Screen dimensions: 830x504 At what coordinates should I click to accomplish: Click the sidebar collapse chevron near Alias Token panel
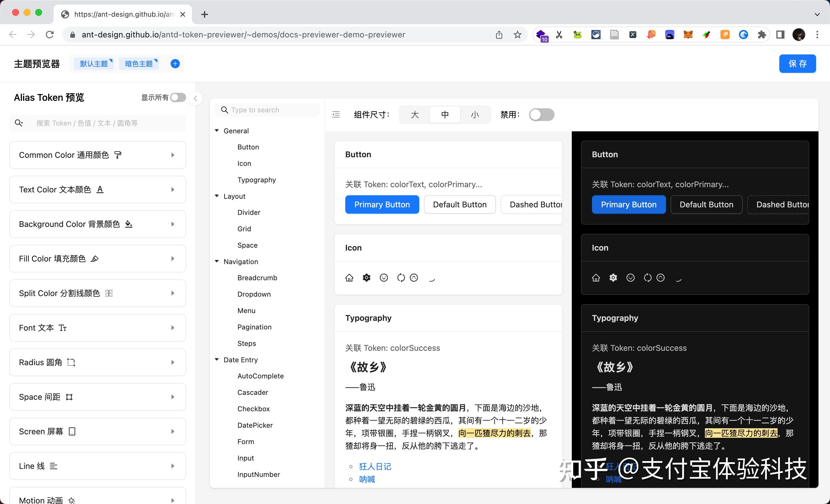pyautogui.click(x=195, y=98)
